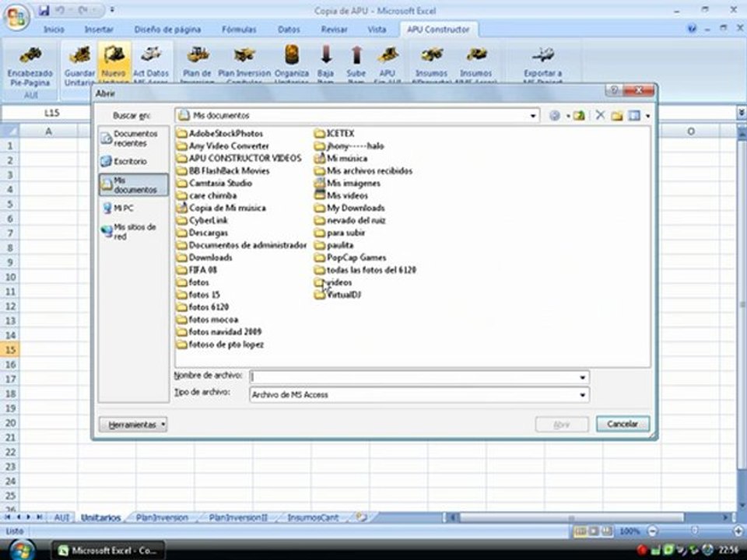747x560 pixels.
Task: Open the Inicio ribbon tab
Action: coord(54,30)
